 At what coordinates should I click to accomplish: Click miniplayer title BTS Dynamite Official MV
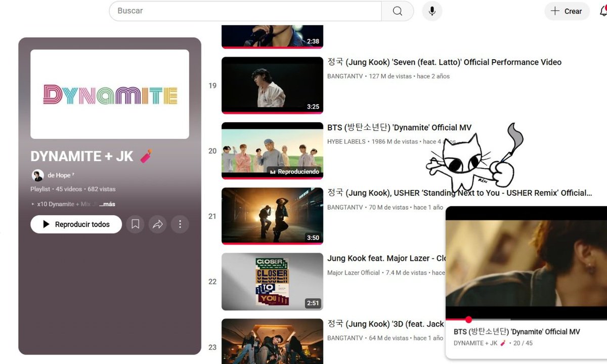click(516, 332)
